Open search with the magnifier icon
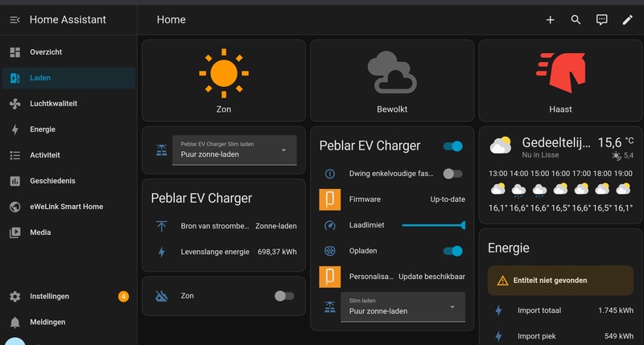The image size is (644, 345). [576, 19]
